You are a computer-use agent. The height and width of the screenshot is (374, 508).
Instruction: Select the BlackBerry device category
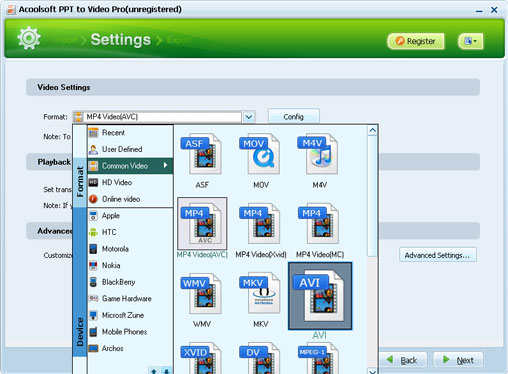pos(130,282)
